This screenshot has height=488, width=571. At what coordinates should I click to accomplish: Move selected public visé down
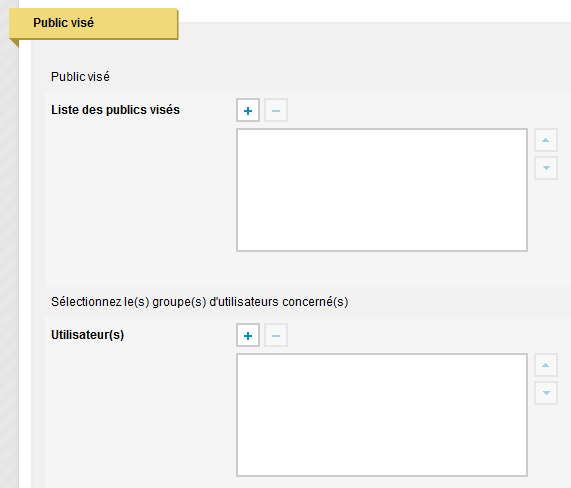[546, 168]
